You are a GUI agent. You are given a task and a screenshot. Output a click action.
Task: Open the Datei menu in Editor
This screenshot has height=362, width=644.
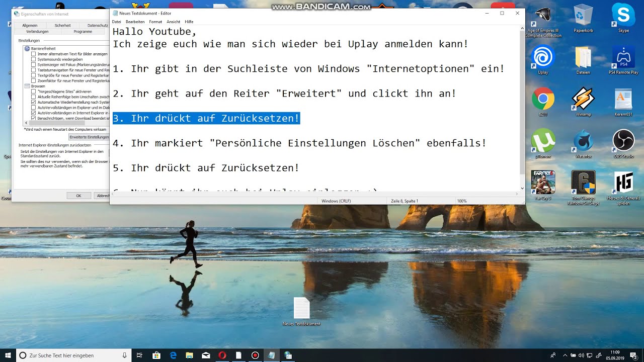[117, 22]
